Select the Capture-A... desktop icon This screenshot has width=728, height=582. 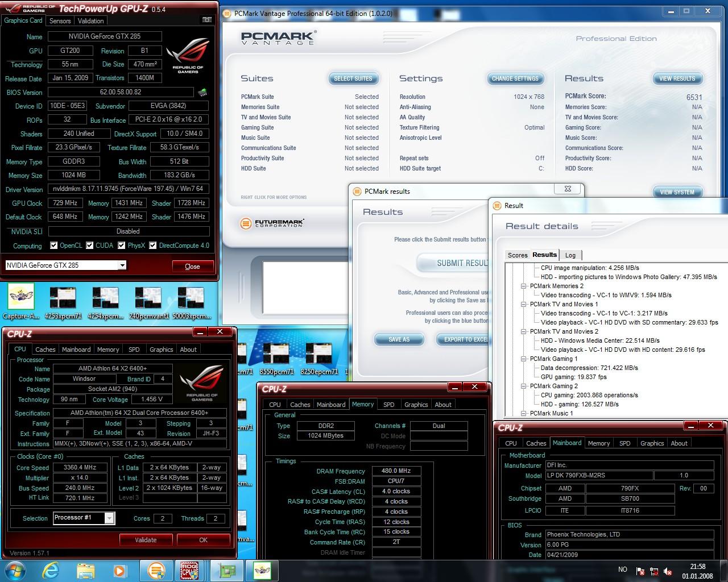[x=21, y=302]
